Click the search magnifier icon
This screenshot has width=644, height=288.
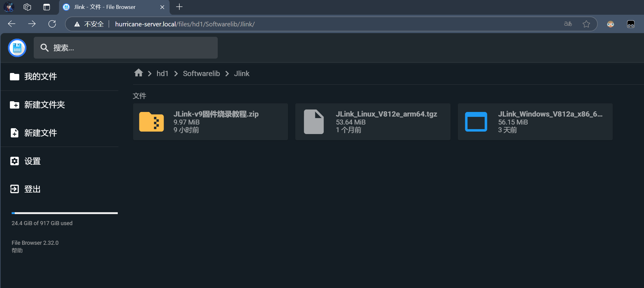(x=44, y=48)
